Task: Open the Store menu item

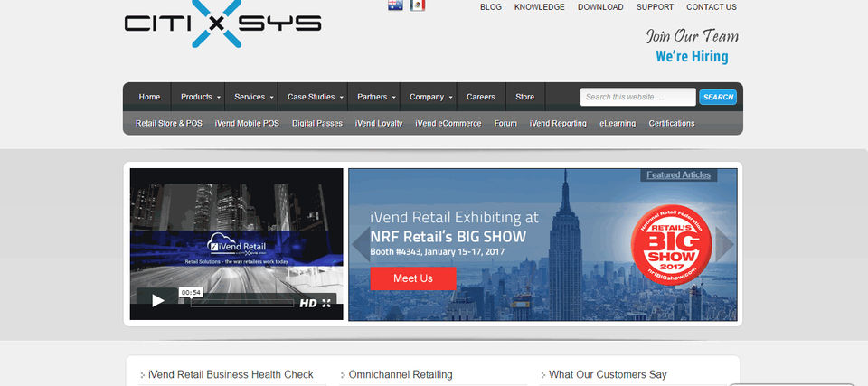Action: [x=524, y=97]
